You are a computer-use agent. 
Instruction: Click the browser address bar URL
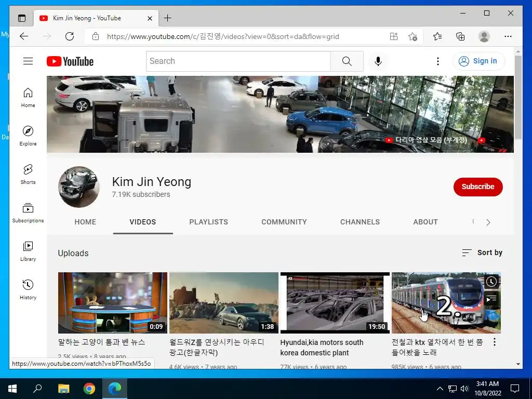[x=223, y=36]
